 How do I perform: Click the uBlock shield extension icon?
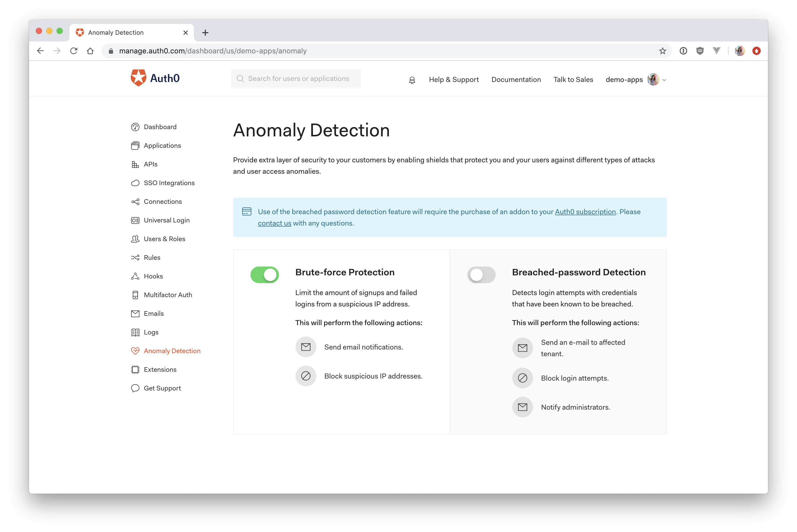700,51
